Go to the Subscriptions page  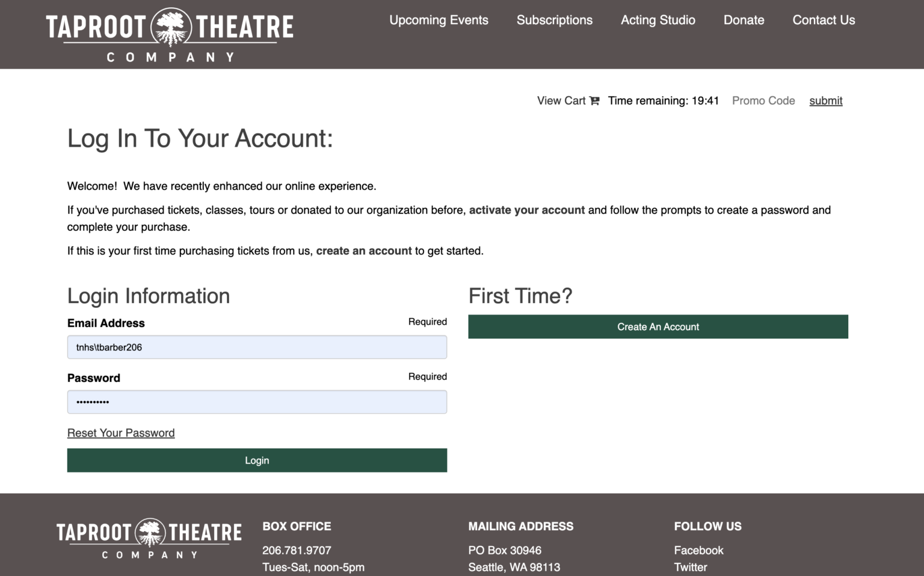click(554, 20)
